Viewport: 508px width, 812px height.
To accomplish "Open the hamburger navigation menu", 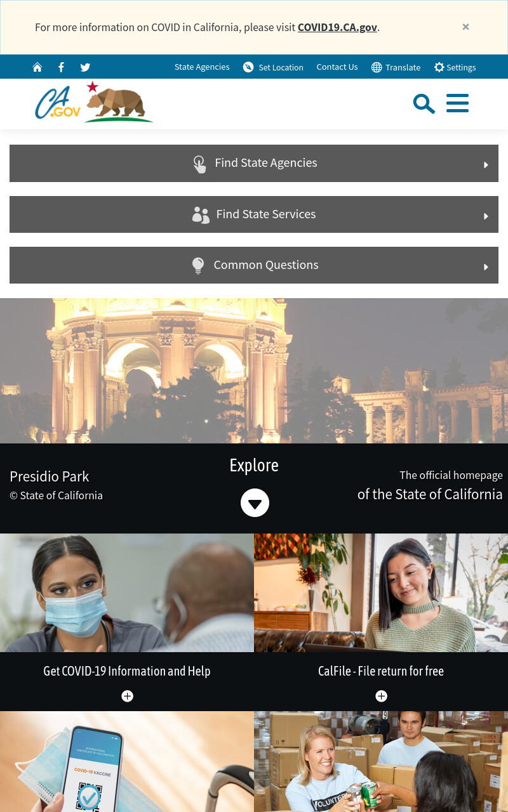I will pos(457,103).
